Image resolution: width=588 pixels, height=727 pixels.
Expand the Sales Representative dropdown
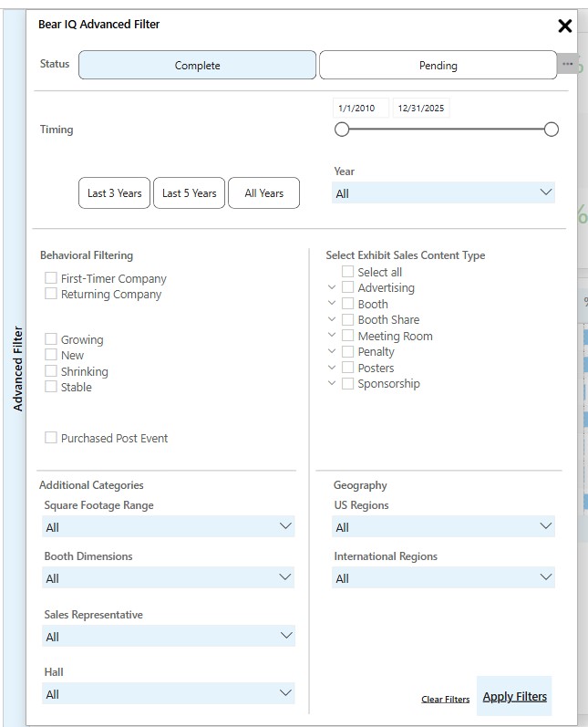point(169,637)
